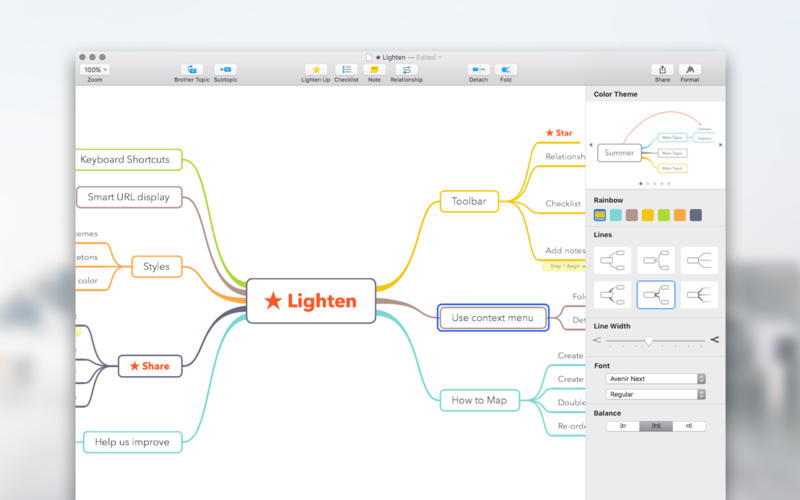Select the Summer theme preview

(x=656, y=145)
